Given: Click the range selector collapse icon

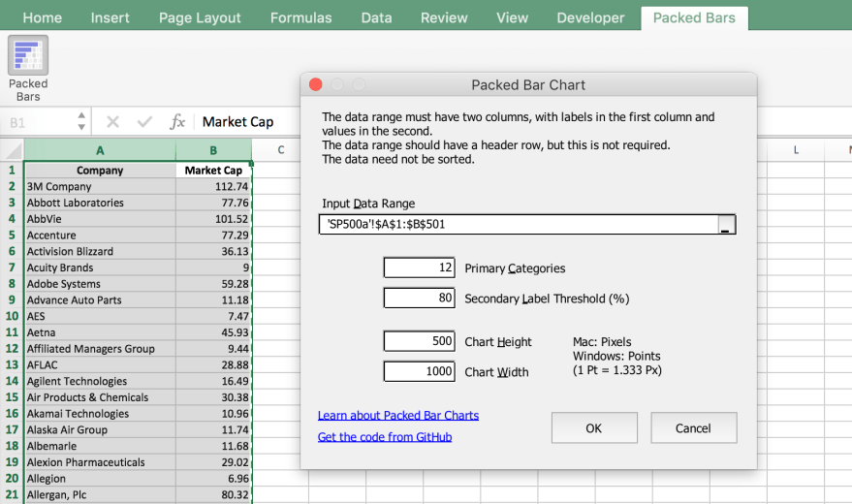Looking at the screenshot, I should click(725, 225).
